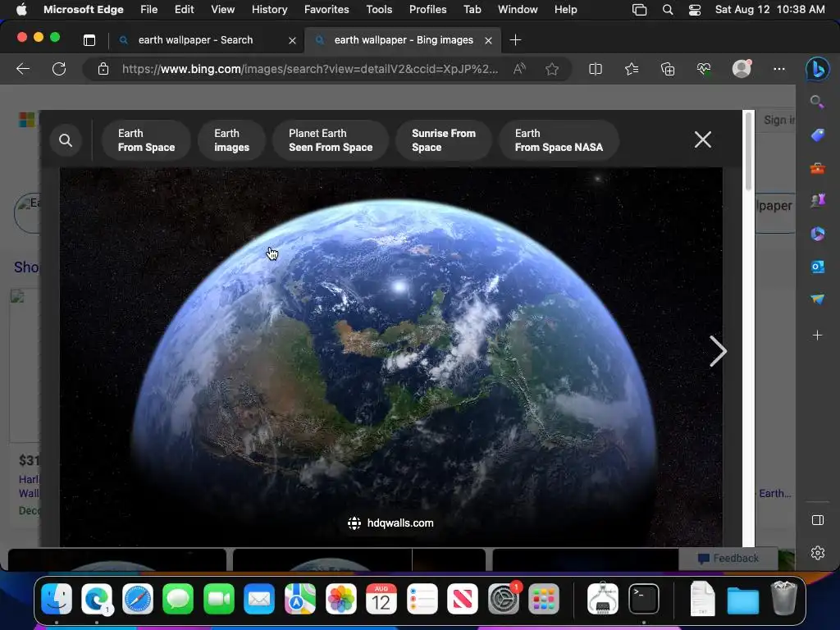Activate the Read aloud icon in address bar

point(519,69)
